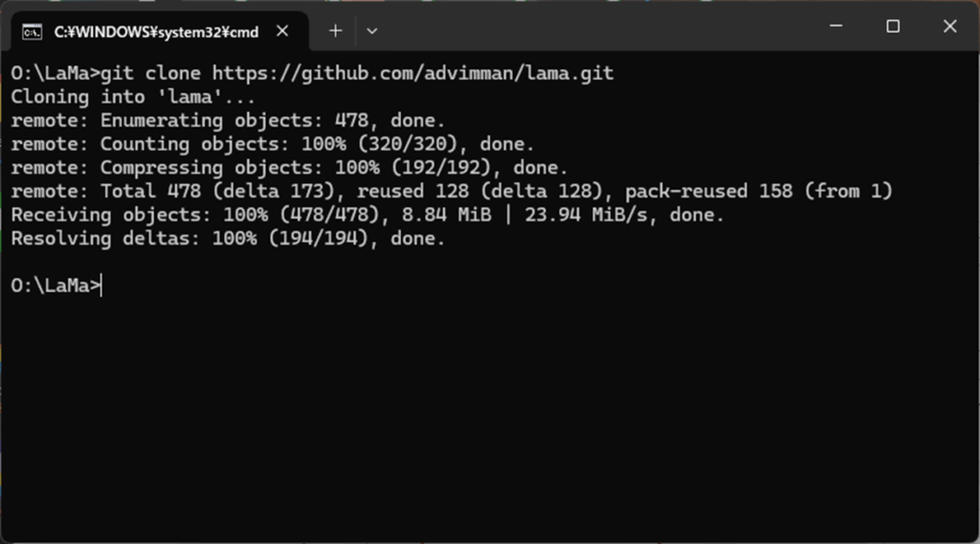Image resolution: width=980 pixels, height=544 pixels.
Task: Click the 'Resolving deltas: 100% (194/194)' line
Action: pyautogui.click(x=228, y=238)
